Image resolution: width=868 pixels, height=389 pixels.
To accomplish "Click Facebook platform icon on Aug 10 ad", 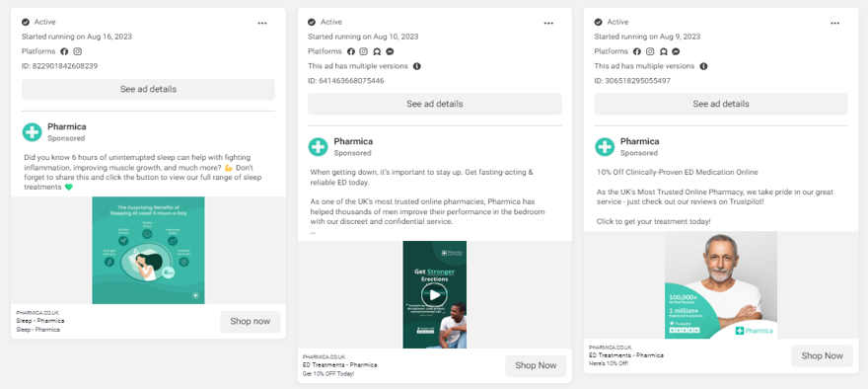I will (350, 51).
